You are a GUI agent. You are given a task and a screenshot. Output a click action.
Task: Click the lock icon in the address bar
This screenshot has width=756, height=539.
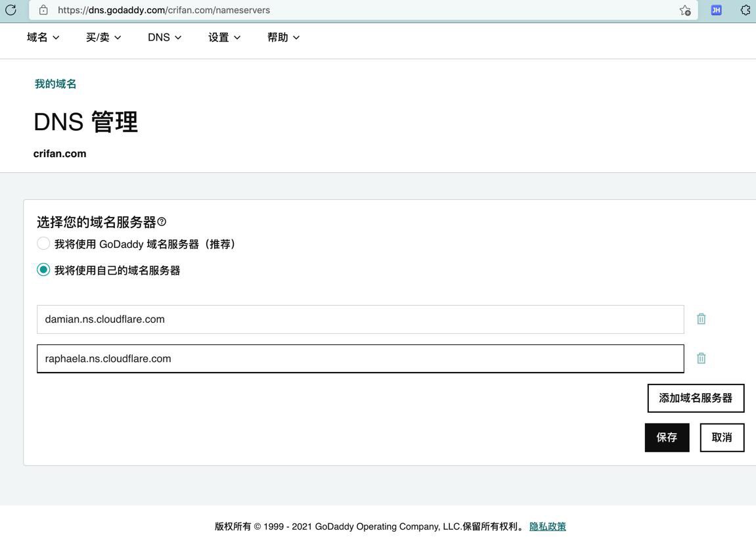[43, 10]
